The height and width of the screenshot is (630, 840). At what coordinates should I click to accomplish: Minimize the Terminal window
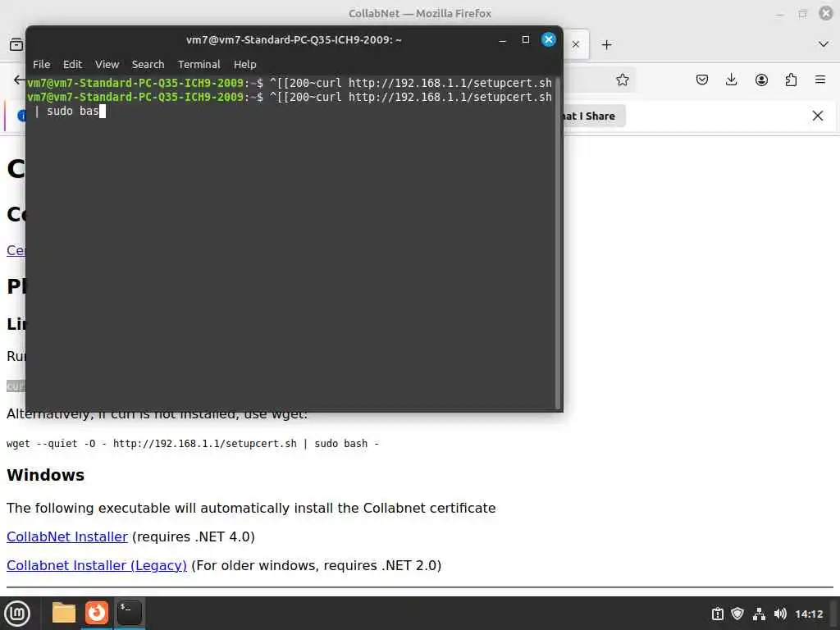(503, 39)
